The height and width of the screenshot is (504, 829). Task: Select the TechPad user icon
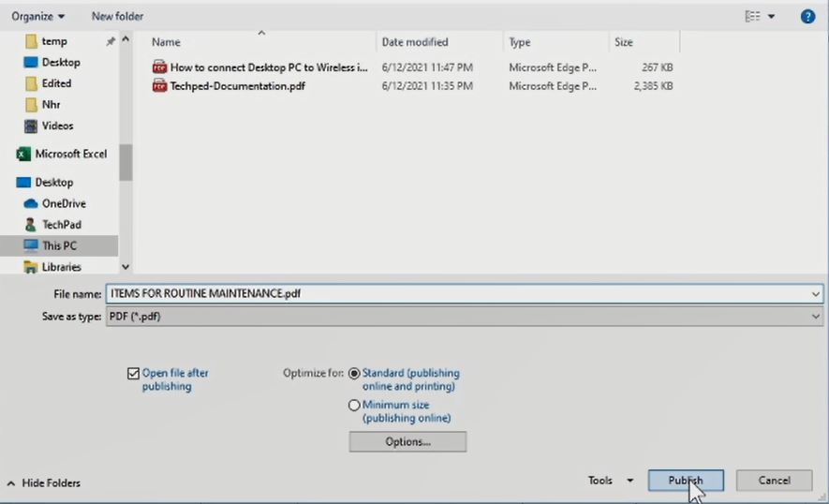[x=30, y=225]
